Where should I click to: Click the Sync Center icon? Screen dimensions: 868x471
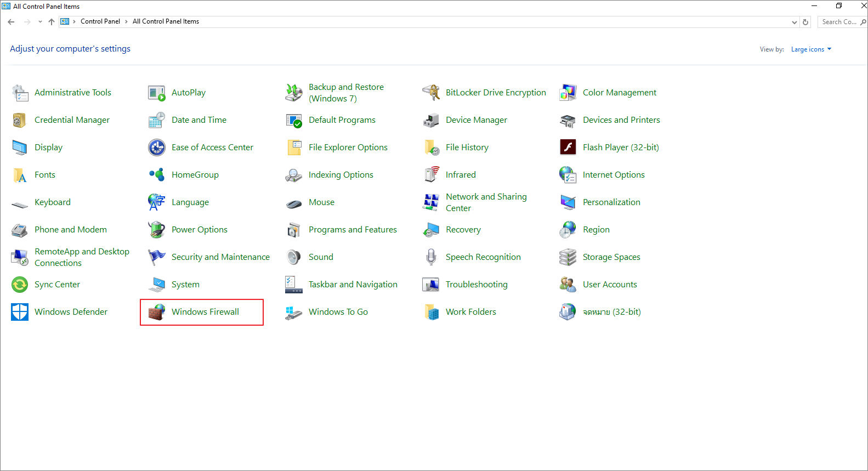[20, 285]
